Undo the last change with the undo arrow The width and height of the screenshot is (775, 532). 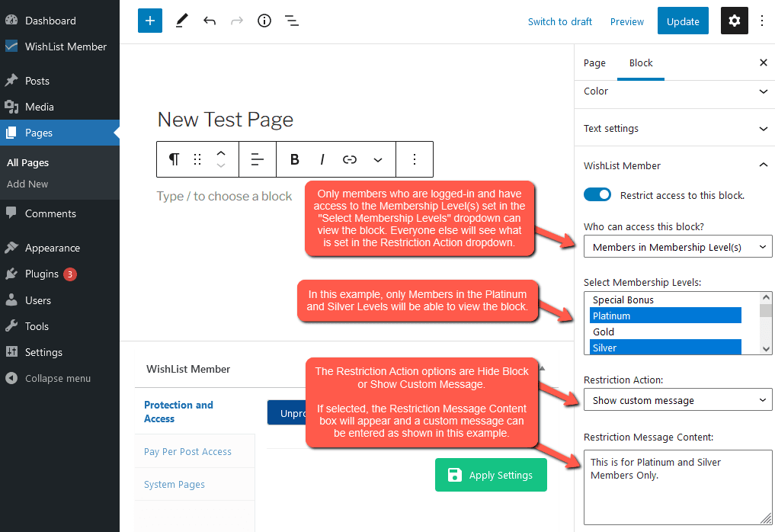point(210,21)
